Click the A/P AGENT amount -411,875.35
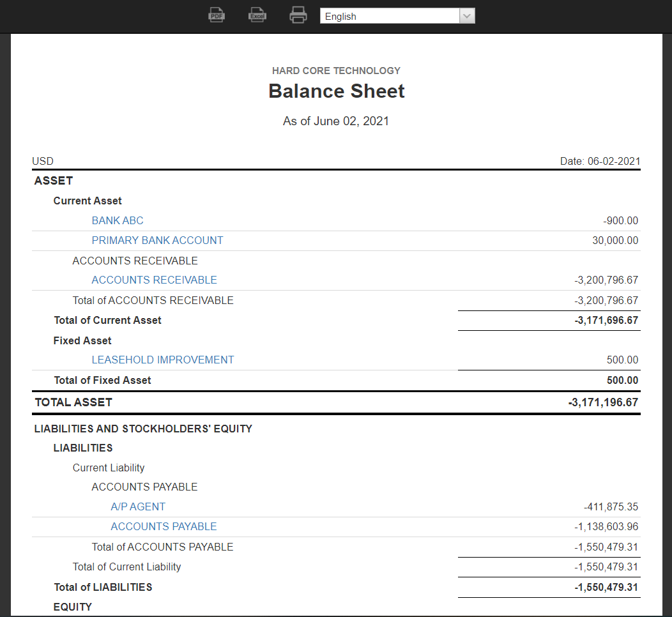 point(611,507)
